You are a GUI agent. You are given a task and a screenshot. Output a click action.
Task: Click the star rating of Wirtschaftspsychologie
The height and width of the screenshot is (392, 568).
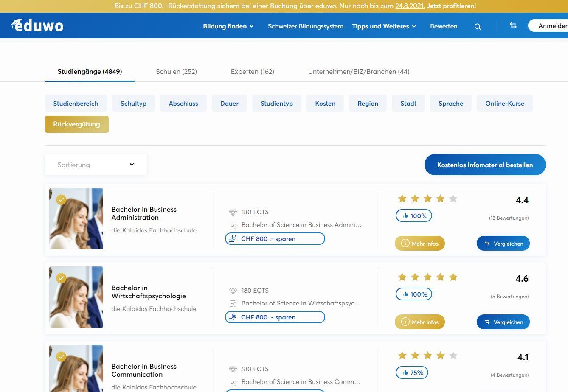(x=427, y=277)
